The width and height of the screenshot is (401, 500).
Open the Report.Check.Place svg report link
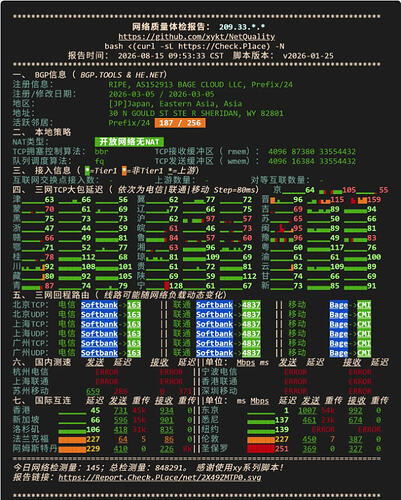pos(160,477)
